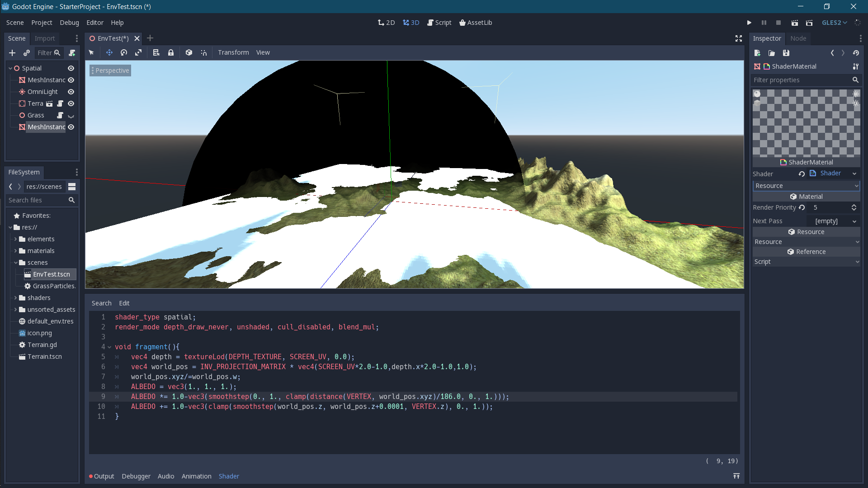Toggle snap mode in the 3D toolbar
Screen dimensions: 868x488
203,52
